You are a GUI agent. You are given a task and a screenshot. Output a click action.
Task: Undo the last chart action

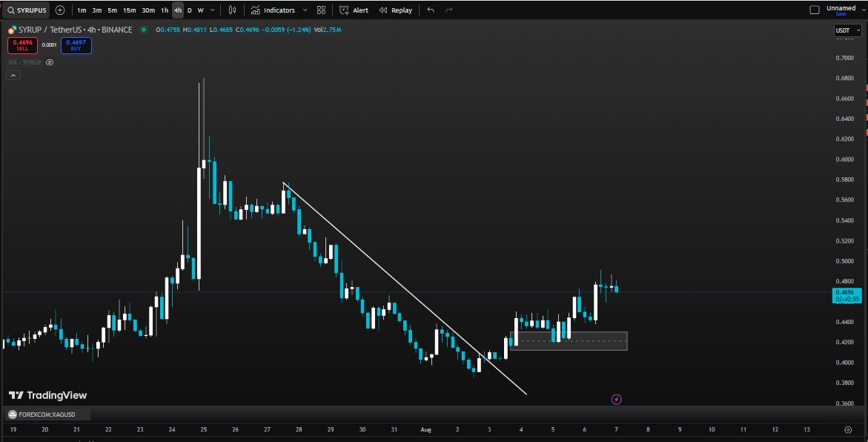(430, 10)
